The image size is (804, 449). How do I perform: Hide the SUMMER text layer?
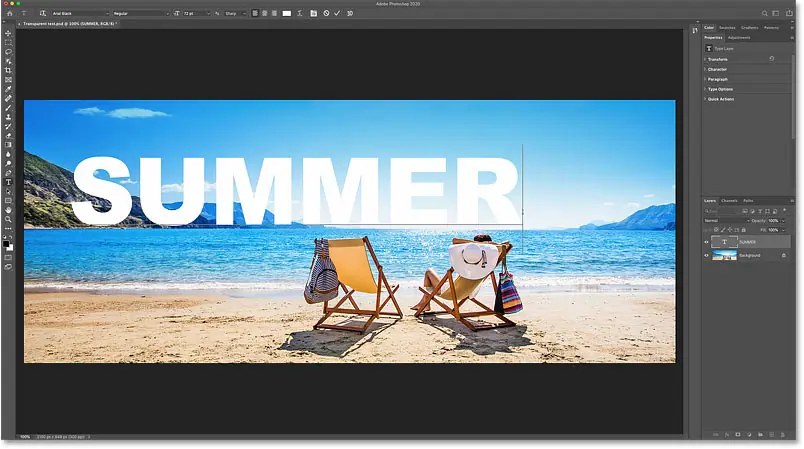pos(706,242)
